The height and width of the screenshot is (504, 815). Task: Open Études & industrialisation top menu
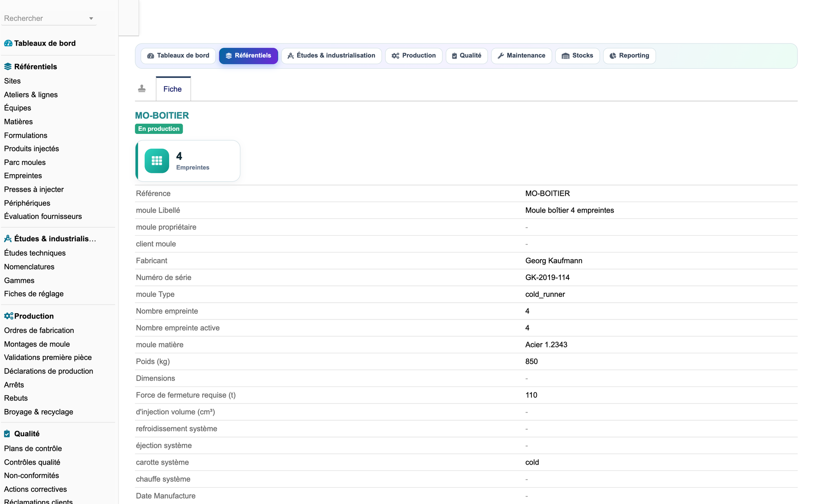331,56
